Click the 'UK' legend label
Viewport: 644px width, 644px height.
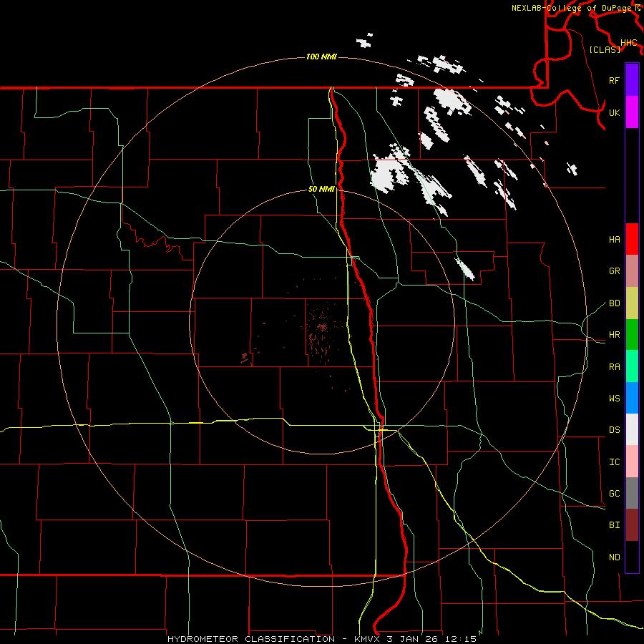coord(614,112)
